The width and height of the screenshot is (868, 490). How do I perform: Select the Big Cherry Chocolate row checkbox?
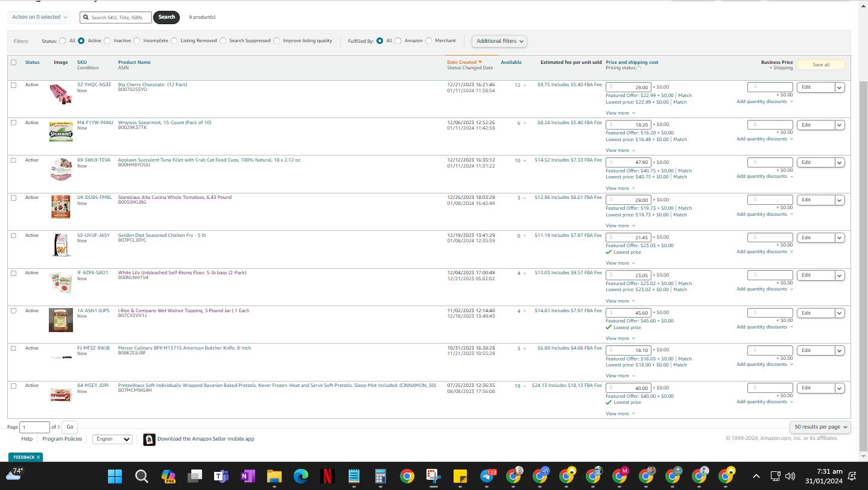click(14, 85)
